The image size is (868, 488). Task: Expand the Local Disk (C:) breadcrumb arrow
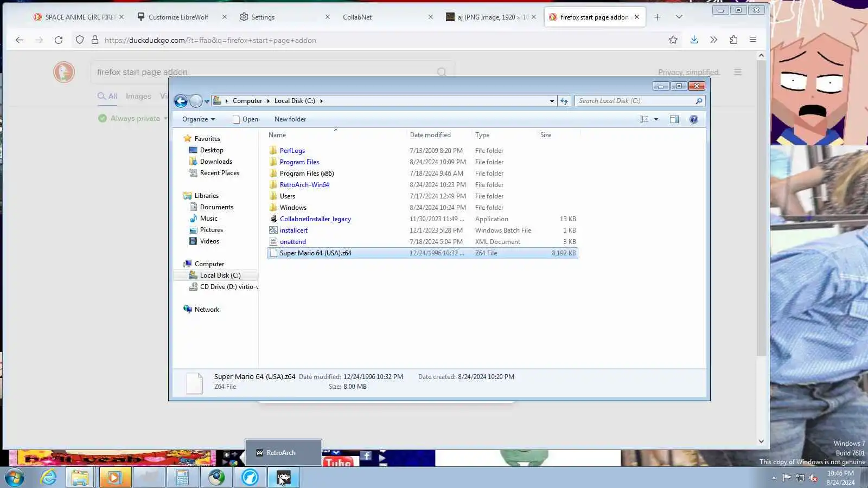pos(321,101)
